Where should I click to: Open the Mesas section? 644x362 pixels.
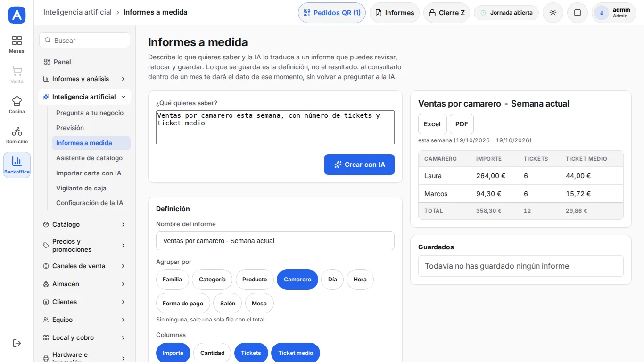point(17,44)
